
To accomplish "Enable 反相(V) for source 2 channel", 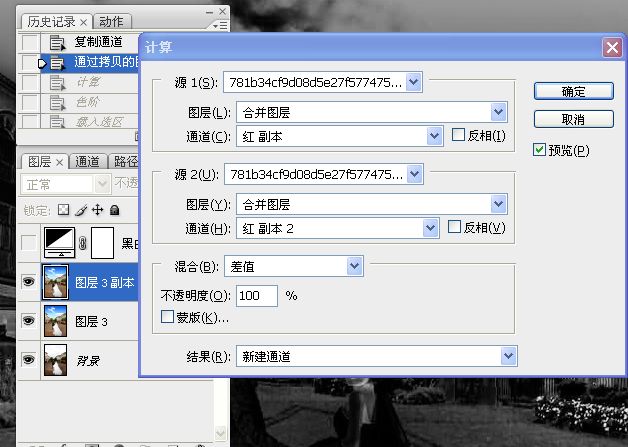I will [x=454, y=227].
